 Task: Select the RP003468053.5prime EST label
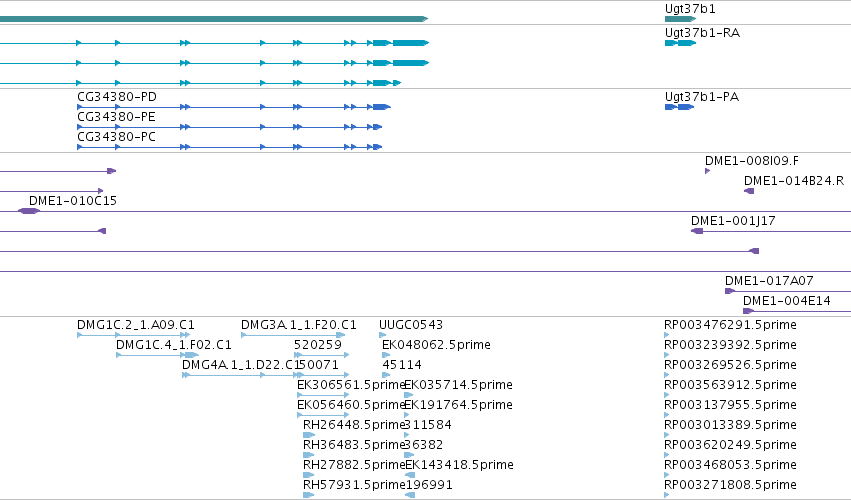pos(731,466)
